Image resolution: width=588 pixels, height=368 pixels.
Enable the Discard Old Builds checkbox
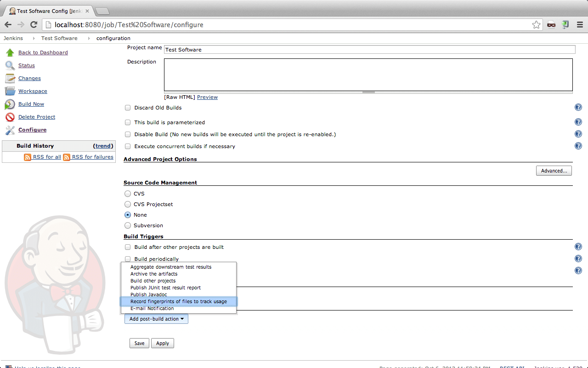pyautogui.click(x=128, y=108)
